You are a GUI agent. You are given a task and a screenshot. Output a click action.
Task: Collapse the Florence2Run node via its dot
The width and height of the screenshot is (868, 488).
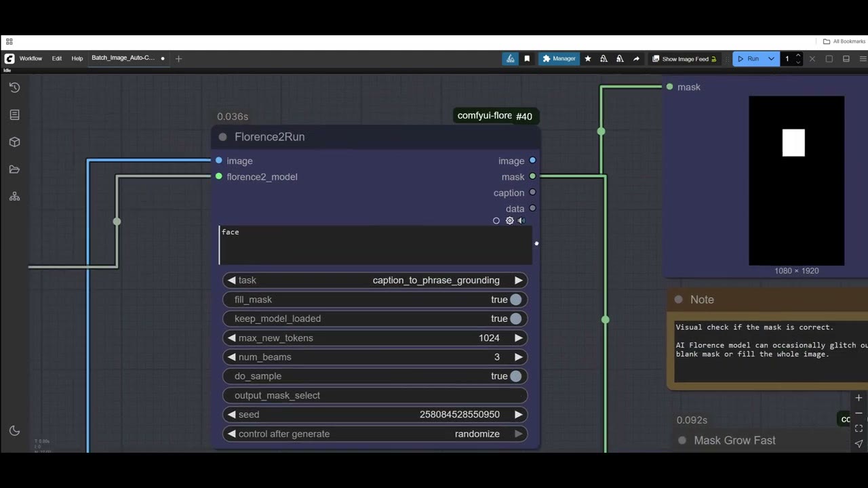(222, 137)
